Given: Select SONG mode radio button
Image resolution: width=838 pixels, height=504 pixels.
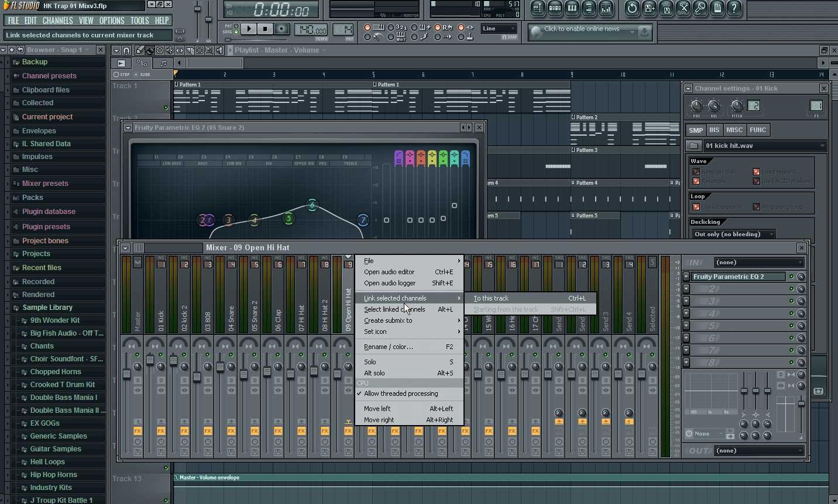Looking at the screenshot, I should (x=236, y=32).
